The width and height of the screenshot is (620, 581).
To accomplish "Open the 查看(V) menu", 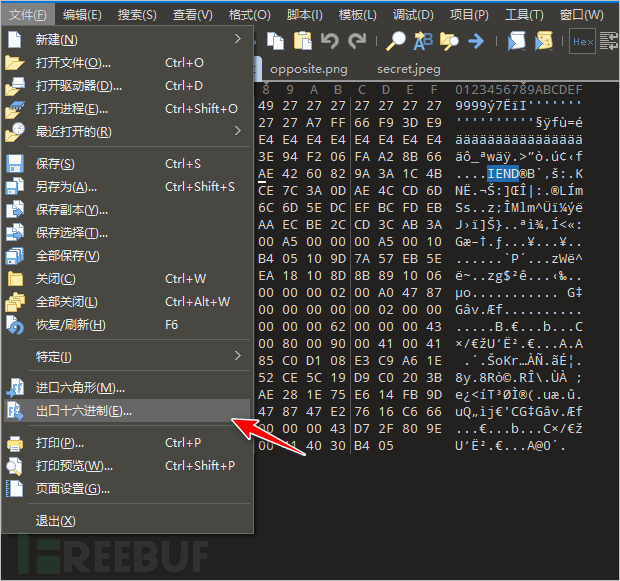I will (193, 15).
